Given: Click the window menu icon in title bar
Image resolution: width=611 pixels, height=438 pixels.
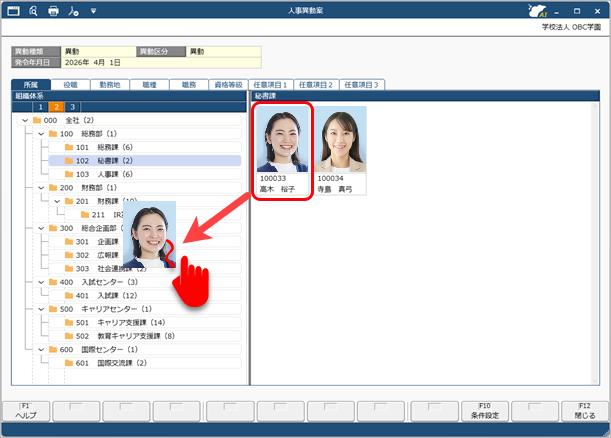Looking at the screenshot, I should click(x=13, y=11).
